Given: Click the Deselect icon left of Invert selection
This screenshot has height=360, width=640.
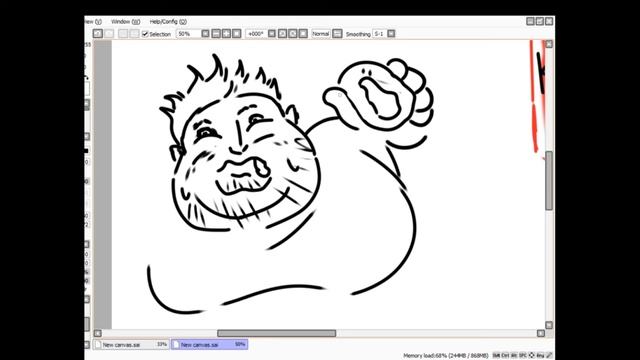Looking at the screenshot, I should pyautogui.click(x=123, y=34).
